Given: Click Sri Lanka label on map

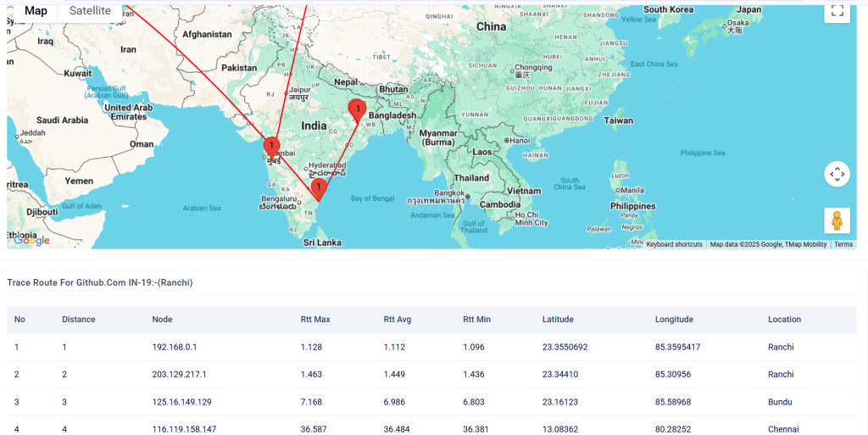Looking at the screenshot, I should click(x=322, y=243).
